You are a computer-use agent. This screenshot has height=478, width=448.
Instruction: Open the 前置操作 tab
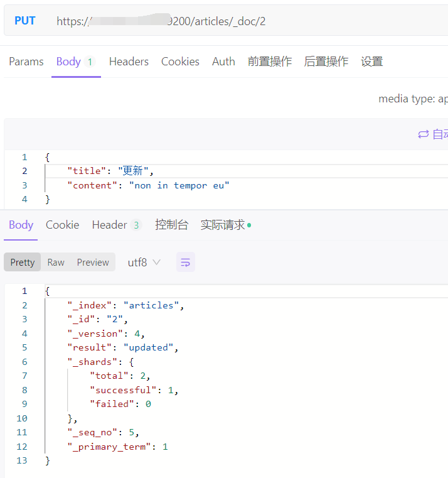[x=270, y=62]
